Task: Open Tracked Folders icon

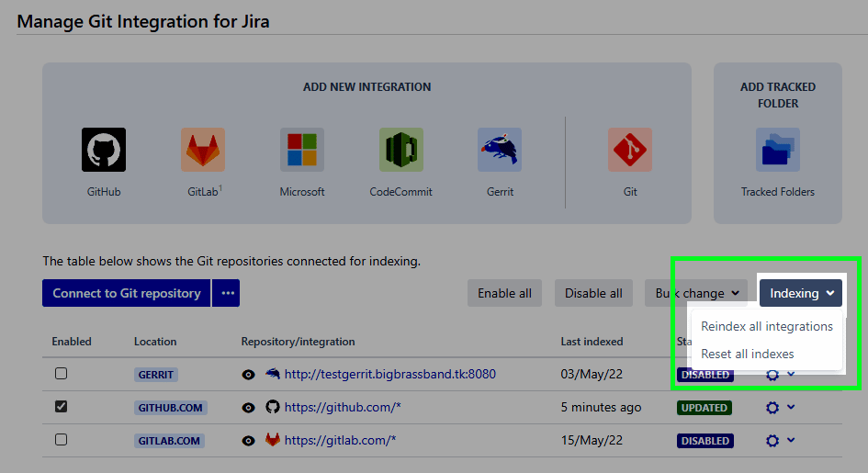Action: [778, 150]
